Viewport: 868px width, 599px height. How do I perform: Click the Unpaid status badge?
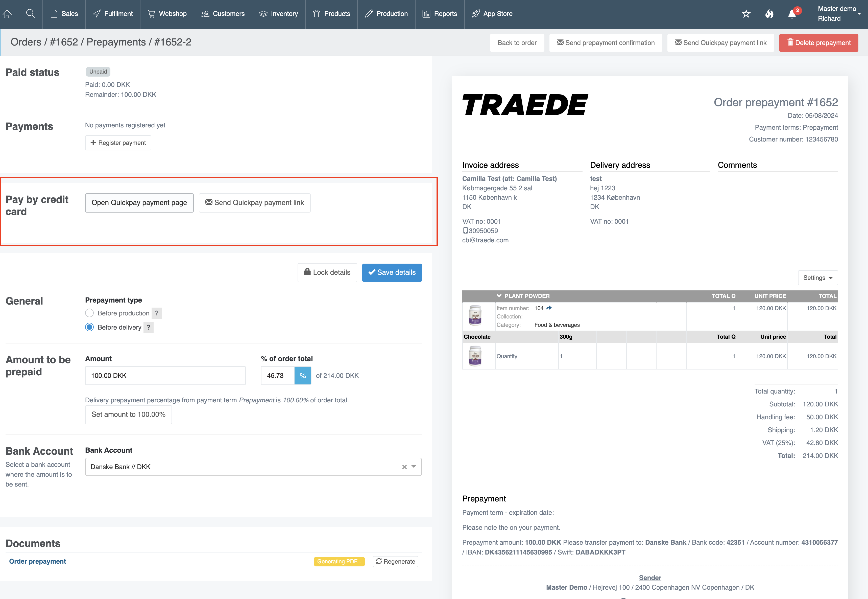pyautogui.click(x=98, y=72)
